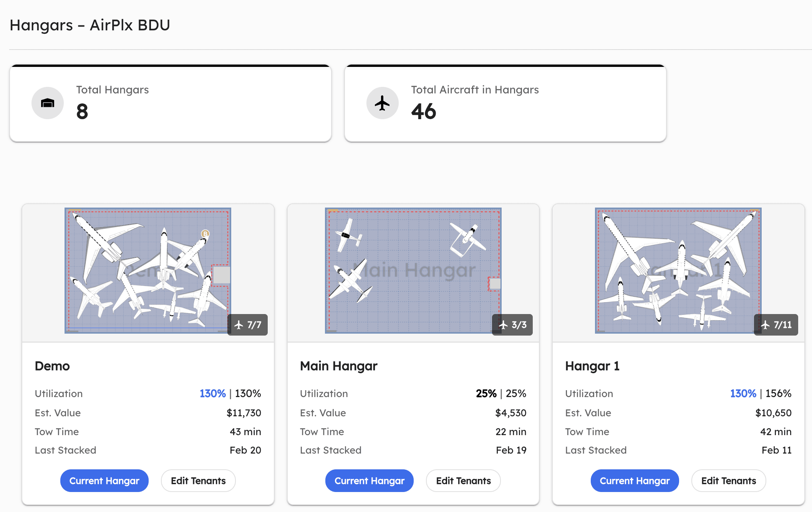Click the 7/11 aircraft count badge
This screenshot has height=512, width=812.
[x=776, y=325]
